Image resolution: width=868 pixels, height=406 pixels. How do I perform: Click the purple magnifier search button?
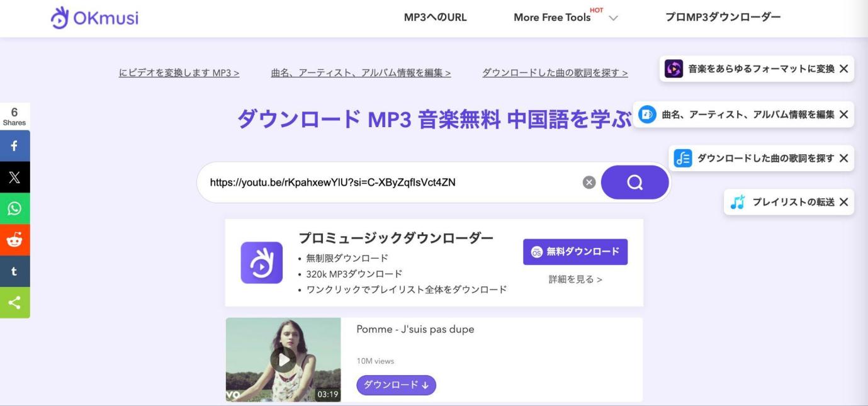634,183
